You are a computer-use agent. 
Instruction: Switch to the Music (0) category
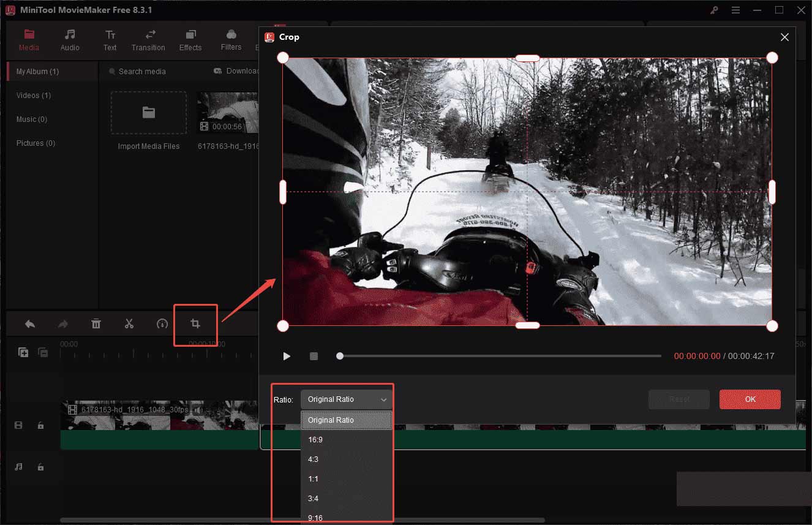(32, 119)
